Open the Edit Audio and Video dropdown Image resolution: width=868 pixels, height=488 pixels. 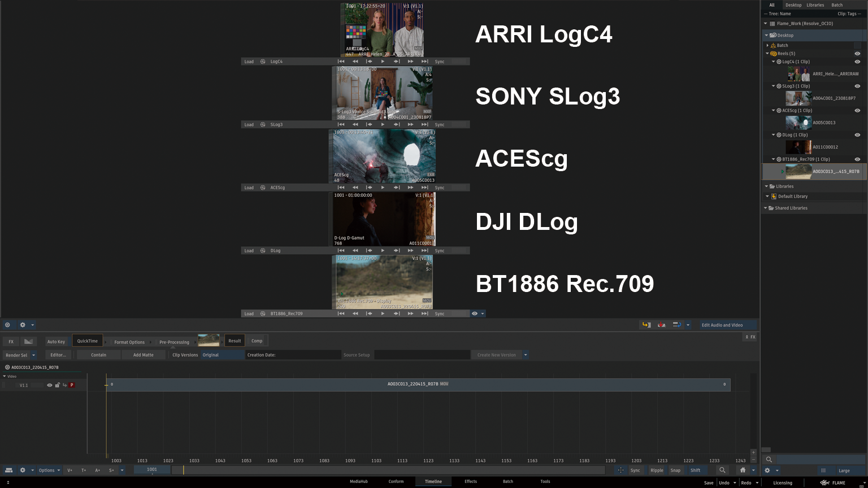pyautogui.click(x=728, y=325)
